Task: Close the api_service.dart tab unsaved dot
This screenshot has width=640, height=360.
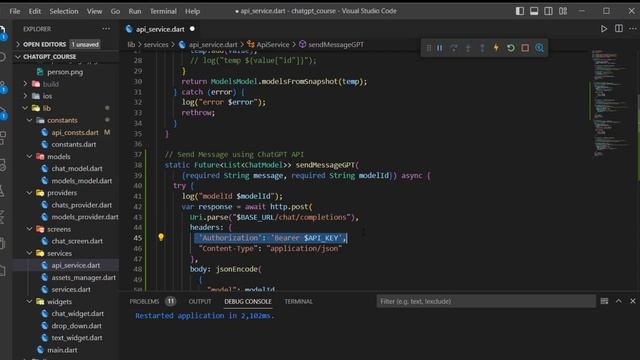Action: [x=192, y=29]
